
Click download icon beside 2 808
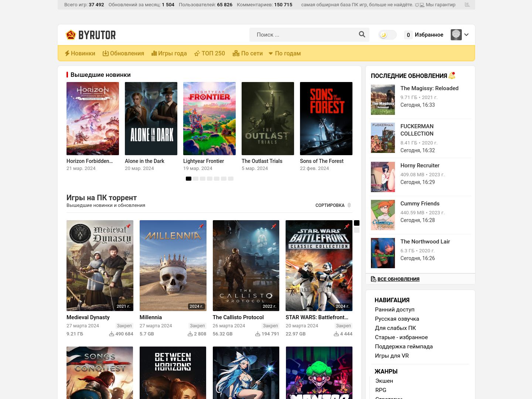[190, 334]
